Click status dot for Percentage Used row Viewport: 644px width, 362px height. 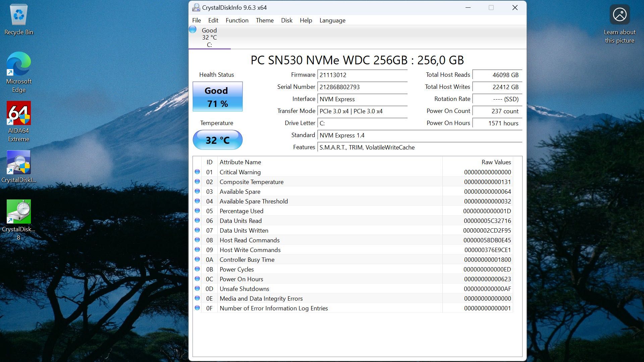(x=197, y=211)
